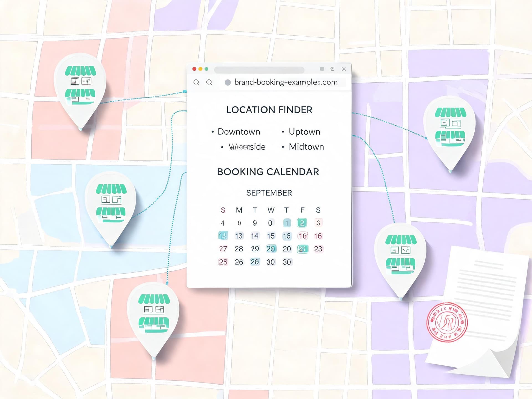Pick day 27 in the calendar
The height and width of the screenshot is (399, 532).
[x=223, y=249]
